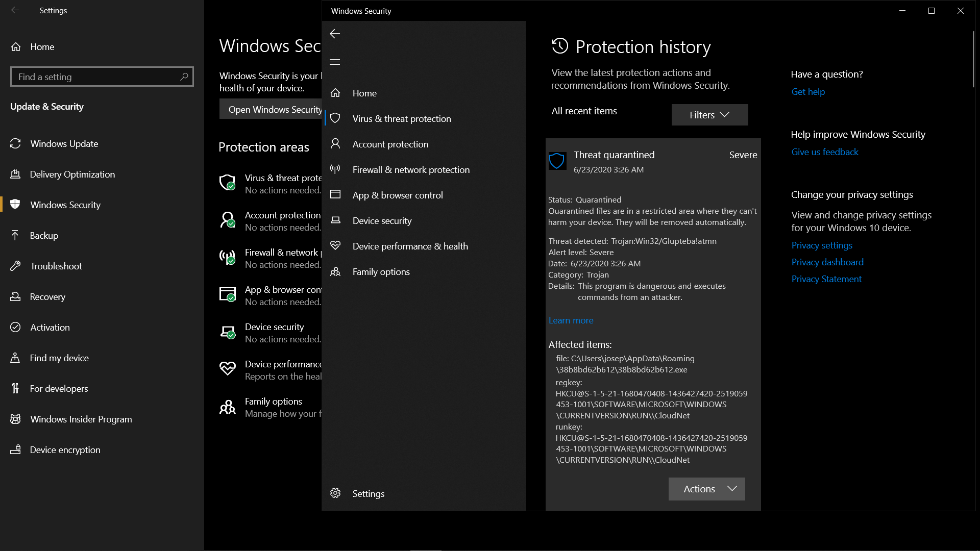
Task: Click the Family options people icon
Action: [x=335, y=271]
